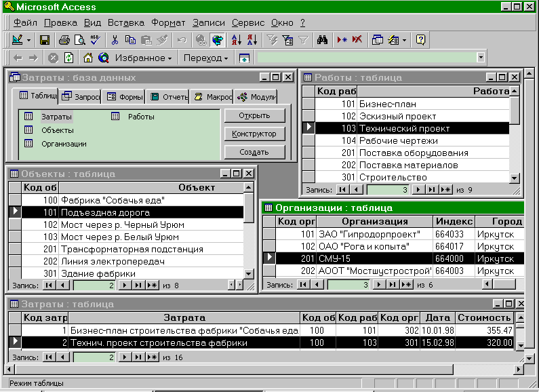The width and height of the screenshot is (539, 392).
Task: Click the Start Page house icon
Action: click(x=88, y=58)
